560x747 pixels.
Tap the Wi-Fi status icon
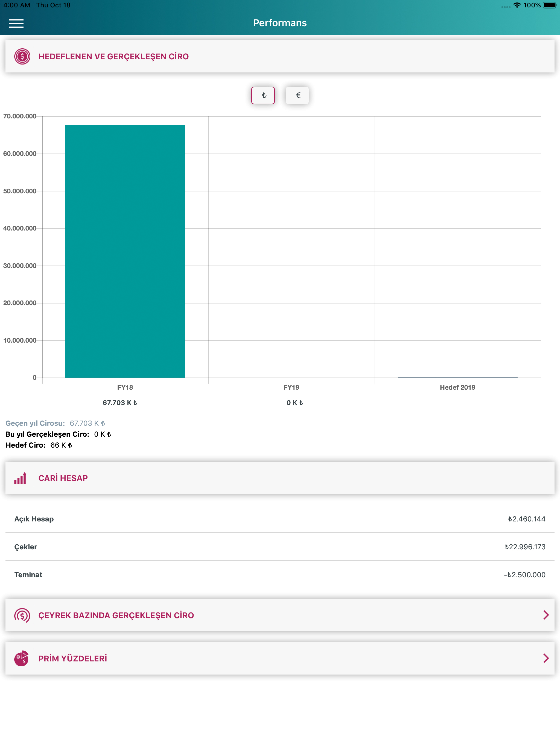pyautogui.click(x=517, y=5)
